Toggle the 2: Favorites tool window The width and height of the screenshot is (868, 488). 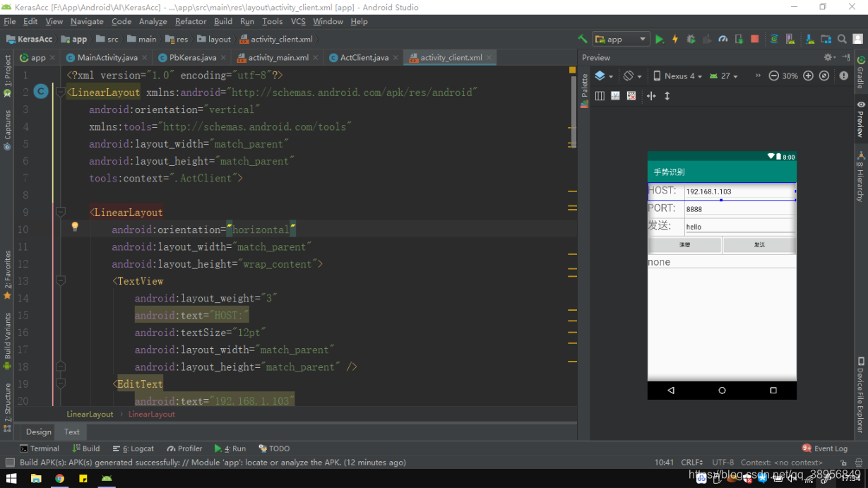[x=7, y=275]
